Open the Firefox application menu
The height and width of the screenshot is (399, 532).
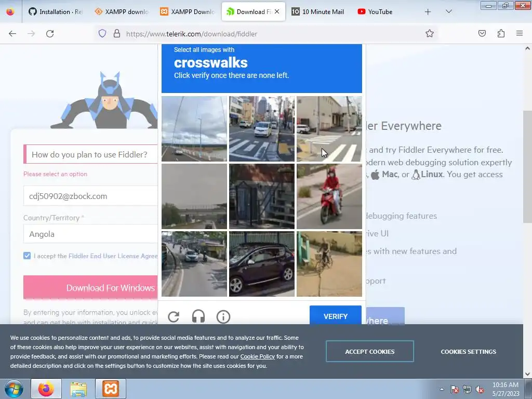click(x=520, y=34)
